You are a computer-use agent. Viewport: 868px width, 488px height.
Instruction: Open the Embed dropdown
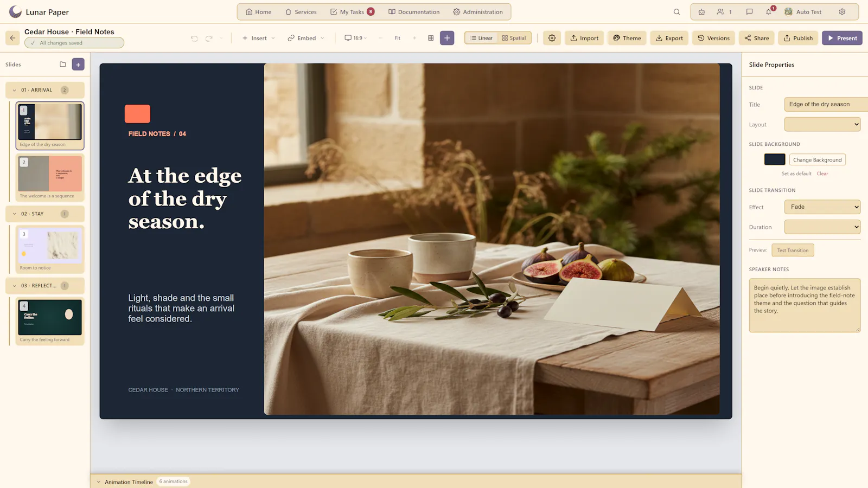(306, 38)
